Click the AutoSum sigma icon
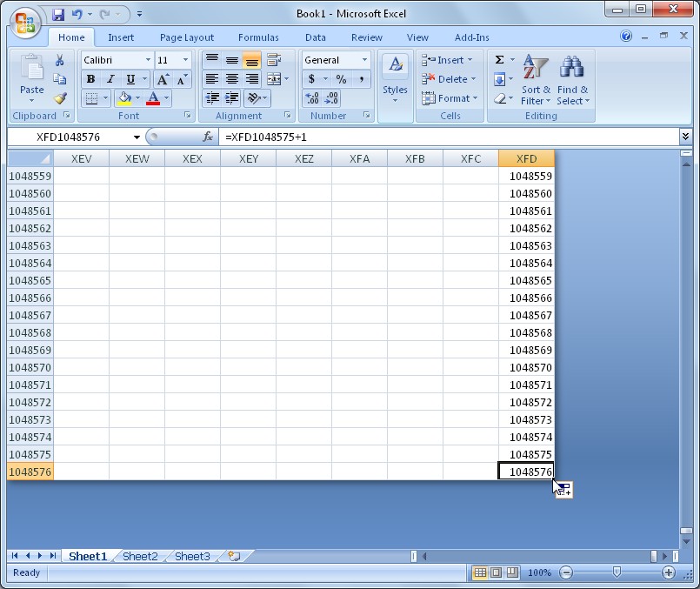The height and width of the screenshot is (589, 700). [x=499, y=60]
